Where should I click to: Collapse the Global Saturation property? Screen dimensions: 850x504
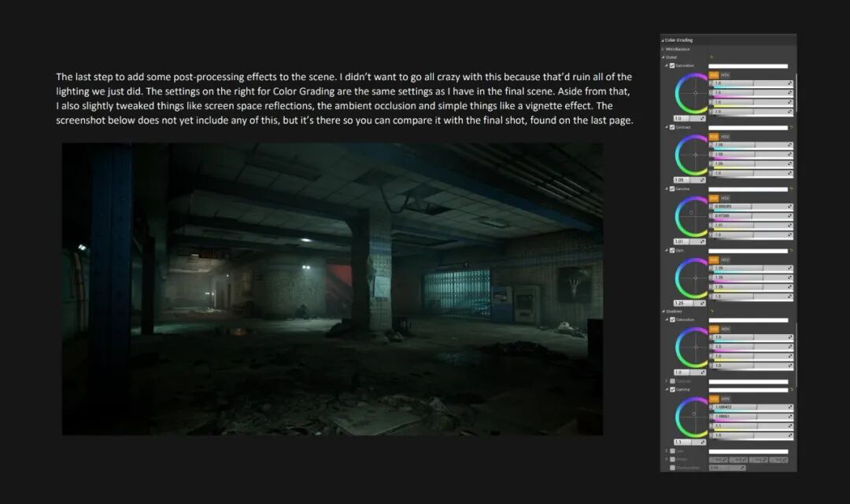[x=667, y=65]
